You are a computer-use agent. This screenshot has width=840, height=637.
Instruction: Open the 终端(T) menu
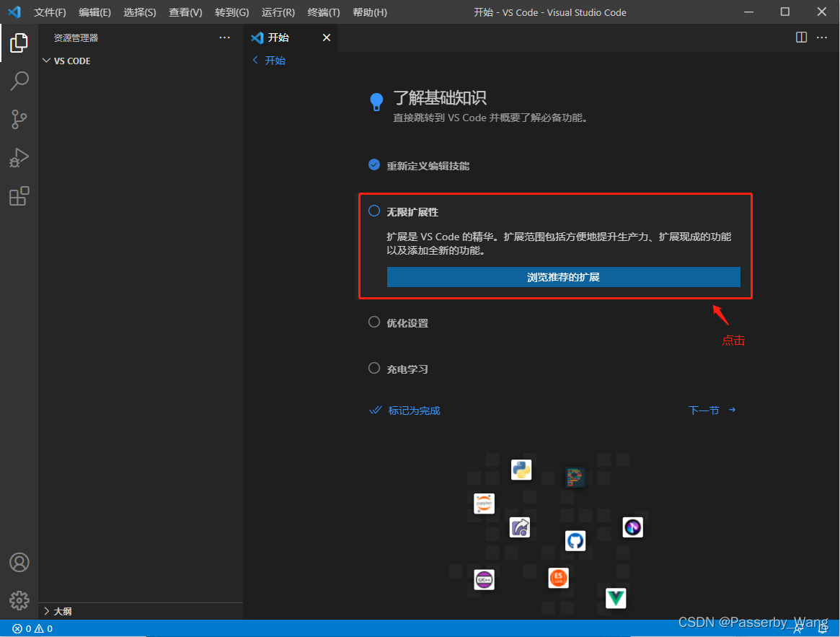pos(324,12)
